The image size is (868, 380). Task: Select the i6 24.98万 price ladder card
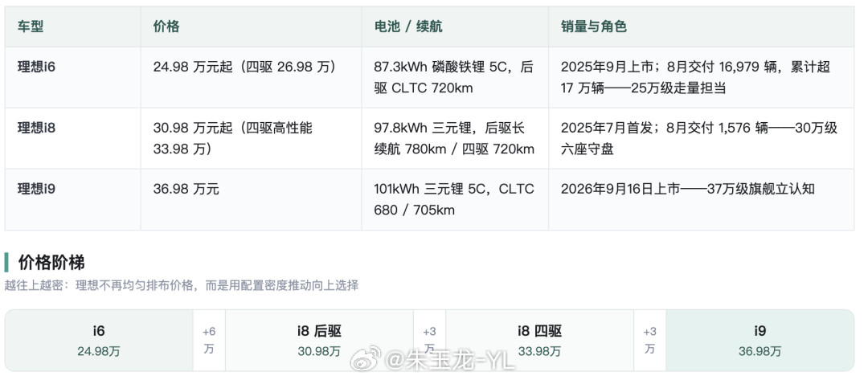pos(99,340)
